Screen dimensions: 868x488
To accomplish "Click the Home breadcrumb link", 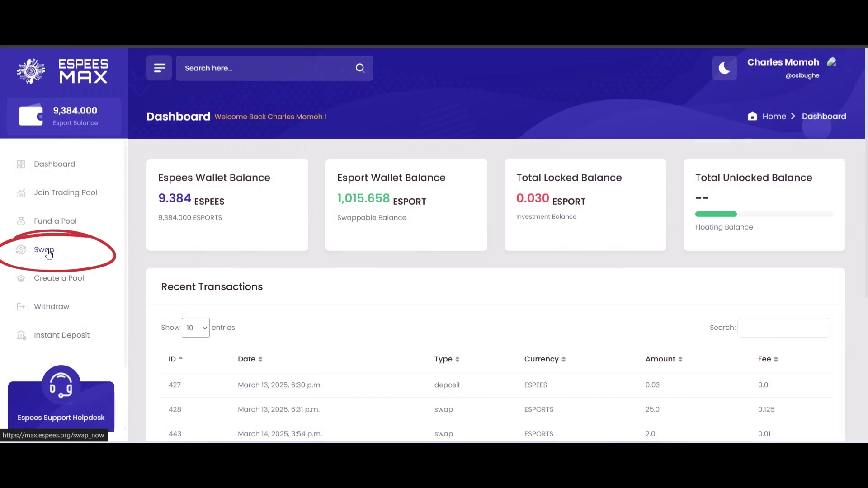I will click(774, 117).
